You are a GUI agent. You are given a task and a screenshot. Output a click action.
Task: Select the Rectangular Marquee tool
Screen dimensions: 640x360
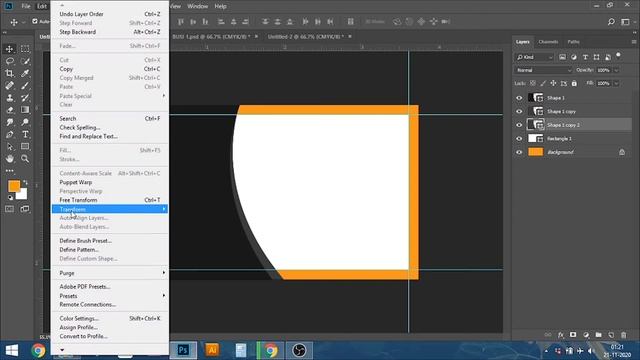25,49
